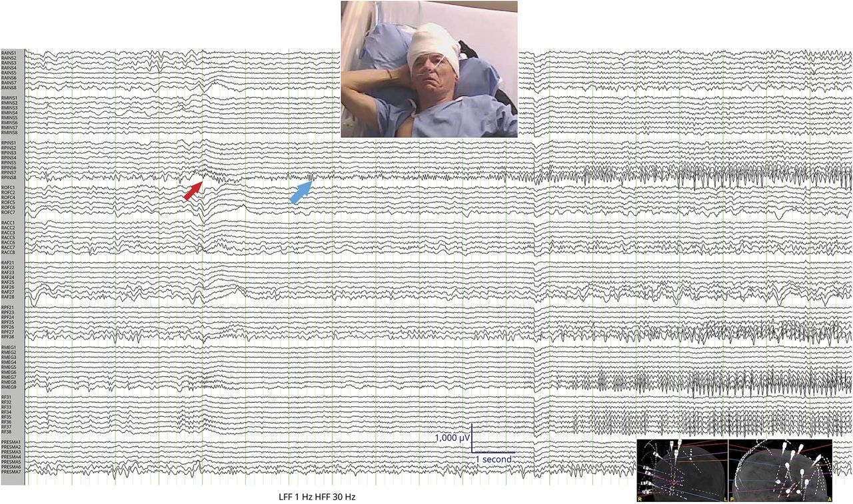This screenshot has width=853, height=504.
Task: Select the RAINS8 channel label
Action: click(9, 88)
